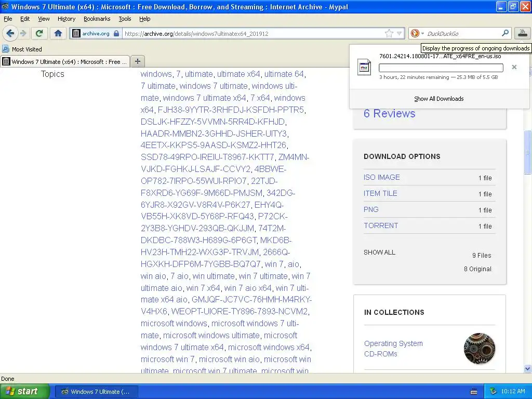Click the keyboard tray icon
532x399 pixels.
474,392
